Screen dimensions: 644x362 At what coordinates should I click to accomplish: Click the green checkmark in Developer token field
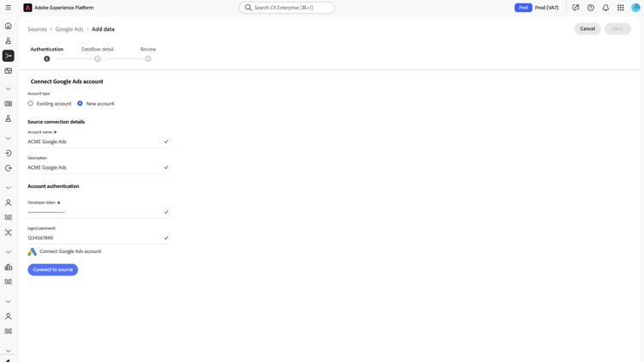tap(166, 212)
